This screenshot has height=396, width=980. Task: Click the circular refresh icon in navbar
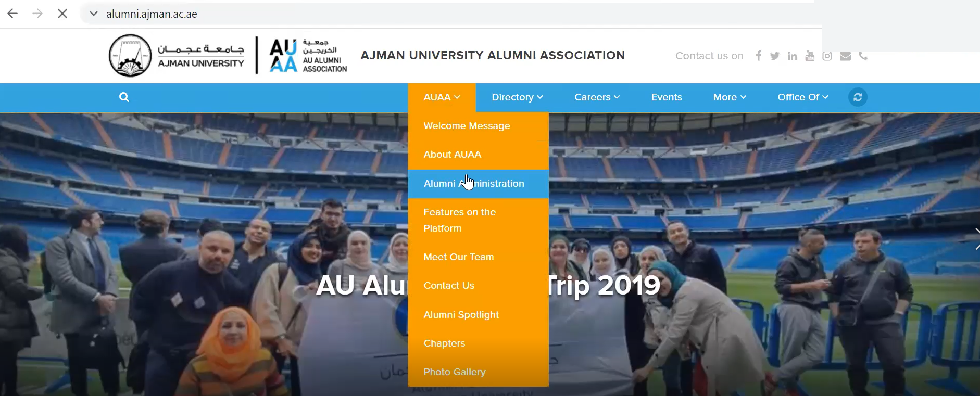(x=858, y=97)
